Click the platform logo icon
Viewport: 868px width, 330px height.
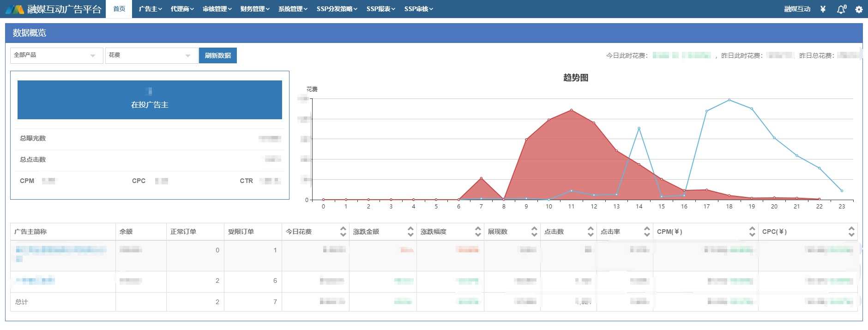click(x=15, y=9)
